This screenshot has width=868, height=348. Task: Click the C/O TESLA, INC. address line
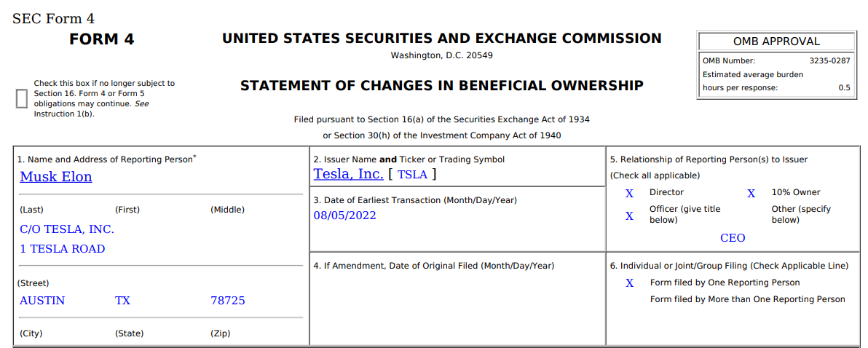click(67, 229)
